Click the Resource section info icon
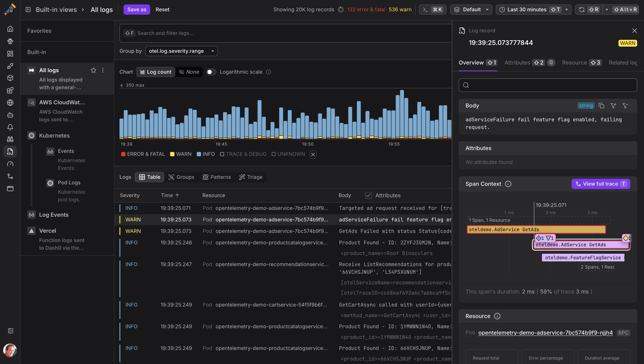This screenshot has height=364, width=644. coord(497,316)
